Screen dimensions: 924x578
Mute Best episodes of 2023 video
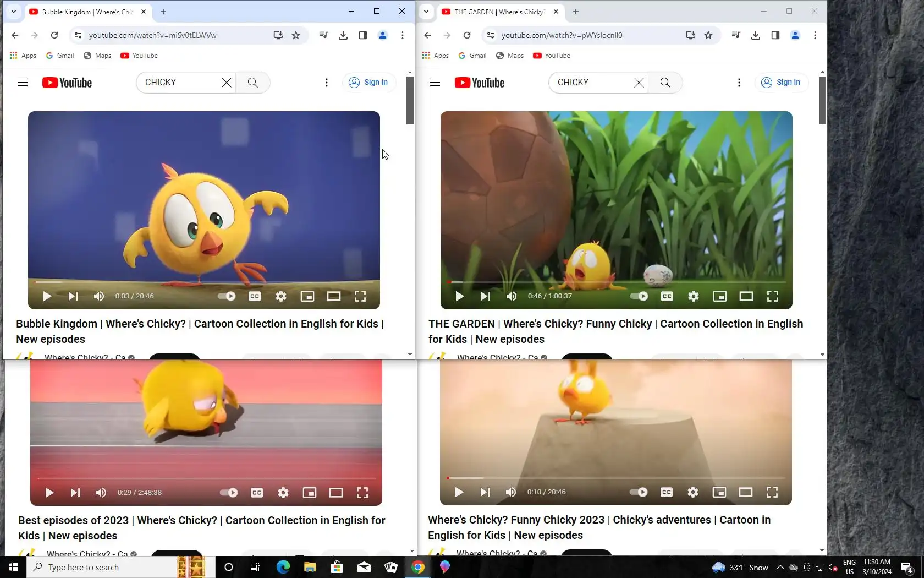coord(101,493)
